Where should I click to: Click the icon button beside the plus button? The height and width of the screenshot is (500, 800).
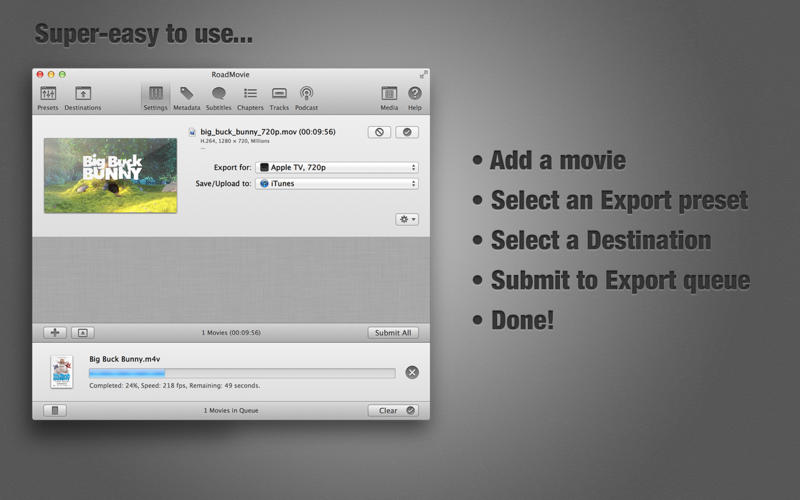[x=83, y=333]
